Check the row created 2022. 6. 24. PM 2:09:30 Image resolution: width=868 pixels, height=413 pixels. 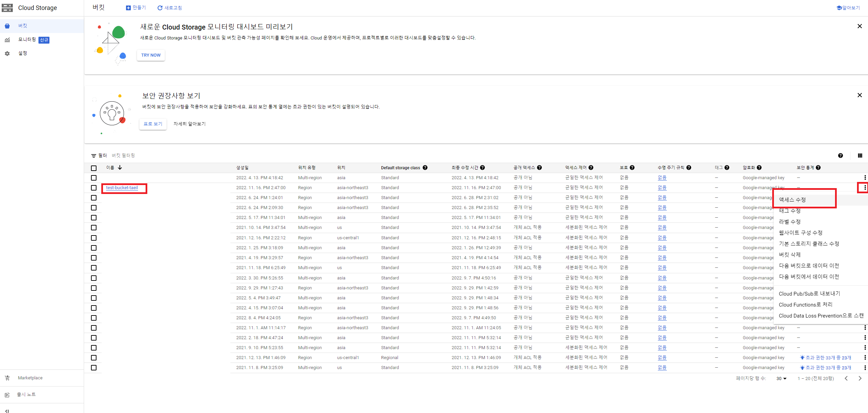click(94, 208)
